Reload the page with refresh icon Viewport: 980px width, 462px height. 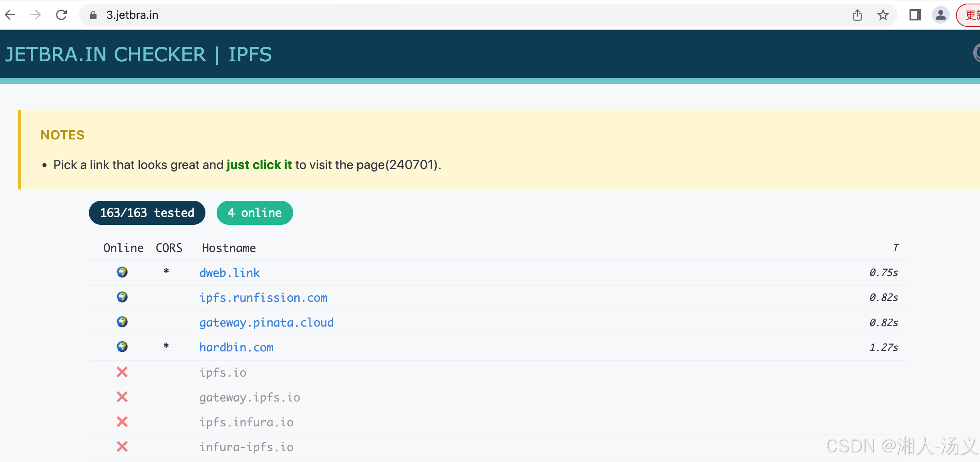coord(61,15)
